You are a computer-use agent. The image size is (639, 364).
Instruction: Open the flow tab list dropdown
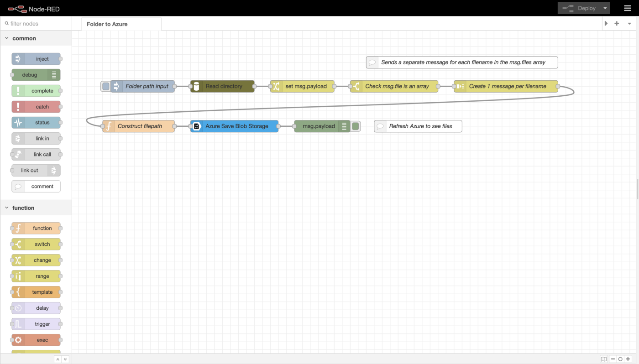click(x=629, y=23)
